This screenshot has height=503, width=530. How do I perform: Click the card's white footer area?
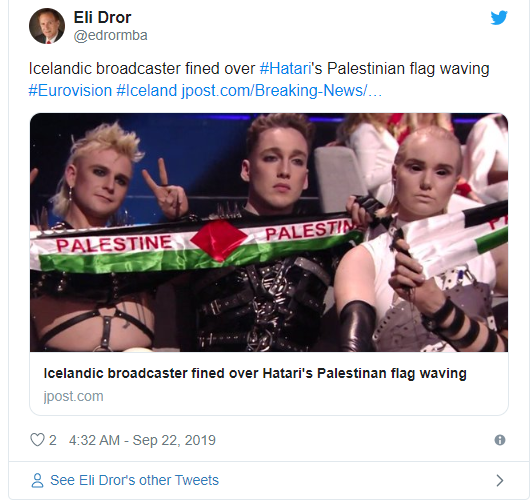pos(269,383)
